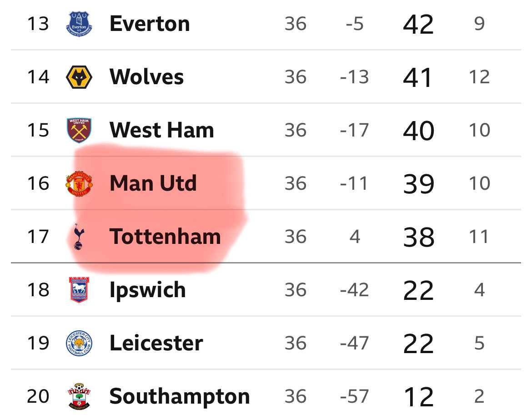Open the Southampton team link

coord(180,397)
